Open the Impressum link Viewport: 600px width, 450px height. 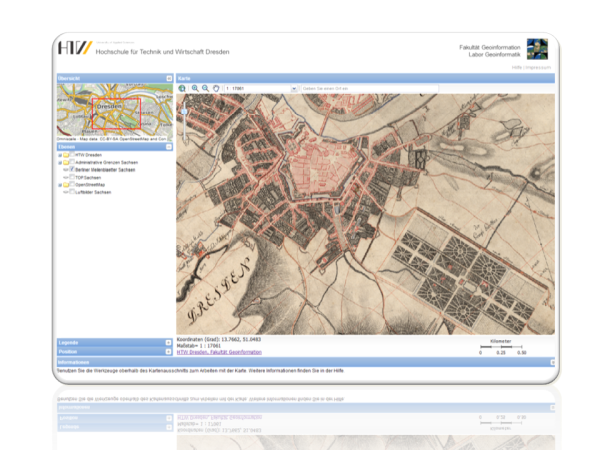538,67
